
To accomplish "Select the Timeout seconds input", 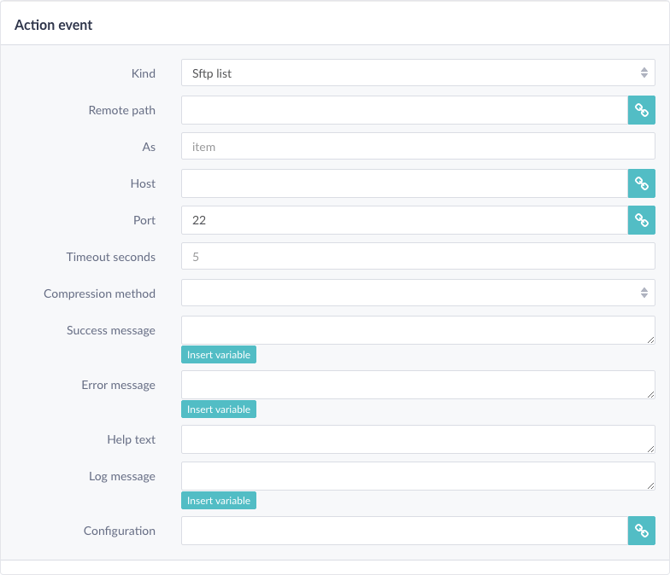I will coord(418,256).
